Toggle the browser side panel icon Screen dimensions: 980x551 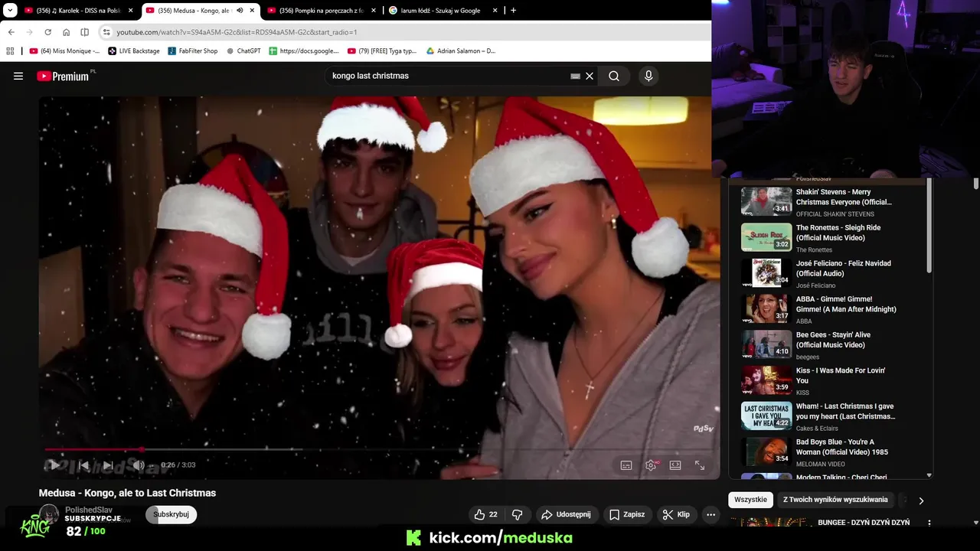pyautogui.click(x=84, y=32)
